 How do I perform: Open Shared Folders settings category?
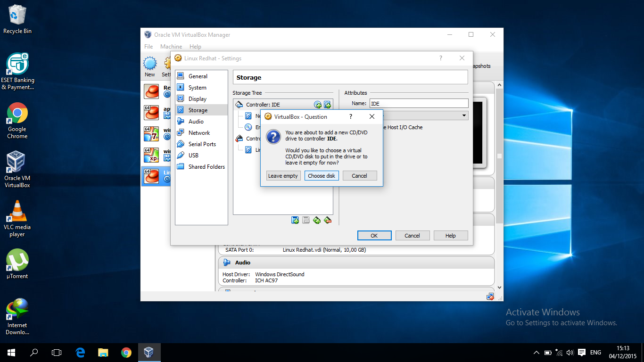point(201,167)
